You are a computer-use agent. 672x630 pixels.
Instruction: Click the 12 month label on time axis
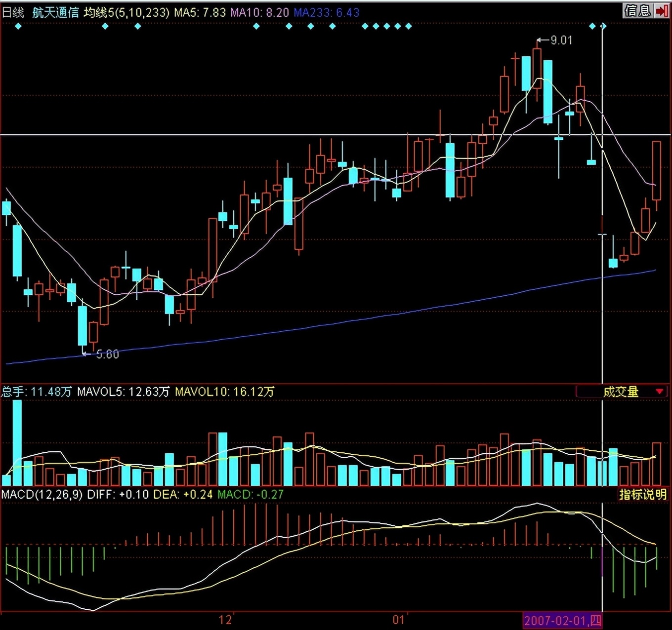tap(225, 620)
